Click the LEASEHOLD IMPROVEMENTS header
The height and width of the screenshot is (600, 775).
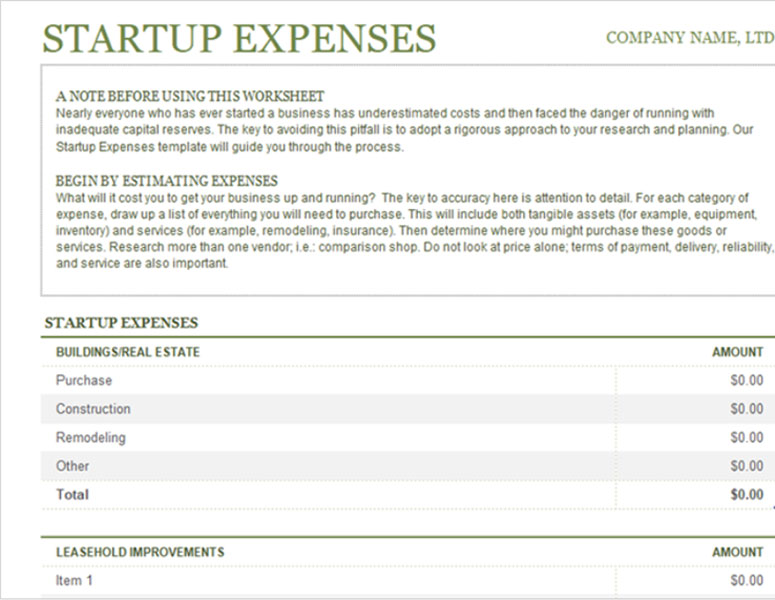pyautogui.click(x=140, y=552)
